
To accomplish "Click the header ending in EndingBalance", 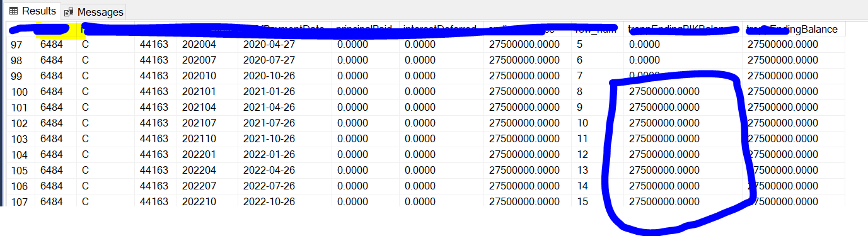I will [794, 29].
